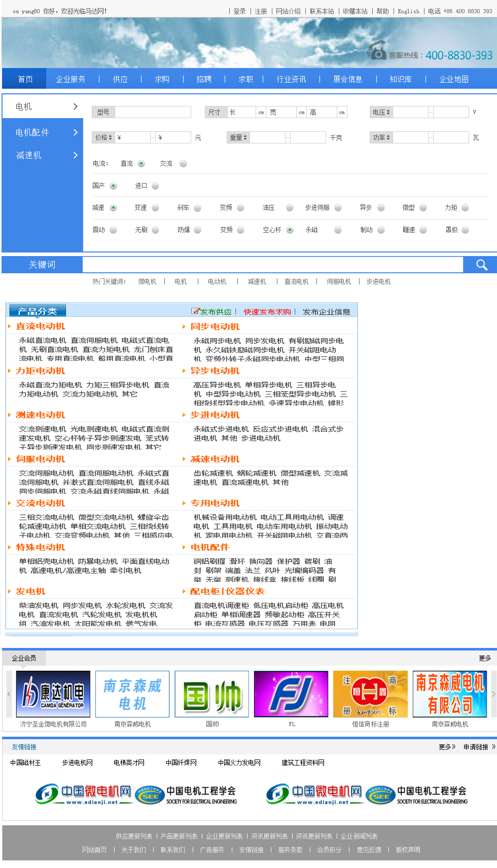Open the 国帅 company logo
This screenshot has height=868, width=497.
tap(212, 694)
